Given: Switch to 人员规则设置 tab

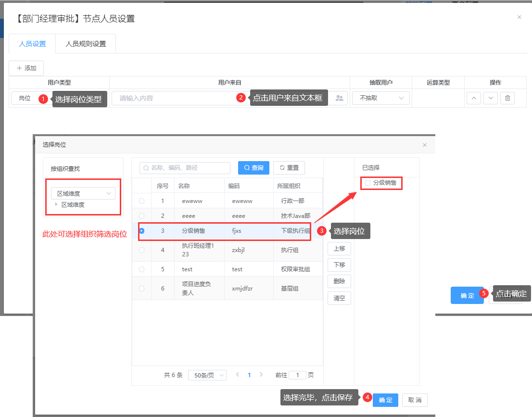Looking at the screenshot, I should click(86, 44).
